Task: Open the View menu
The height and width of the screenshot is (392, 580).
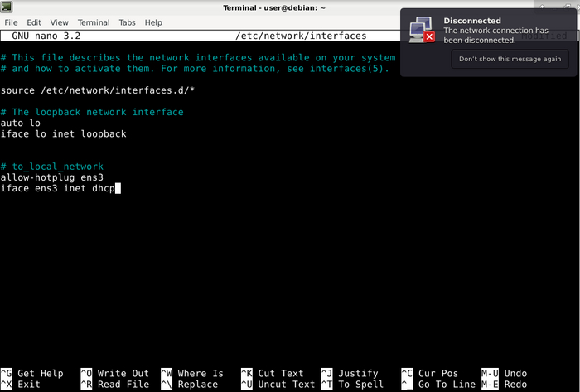Action: 59,22
